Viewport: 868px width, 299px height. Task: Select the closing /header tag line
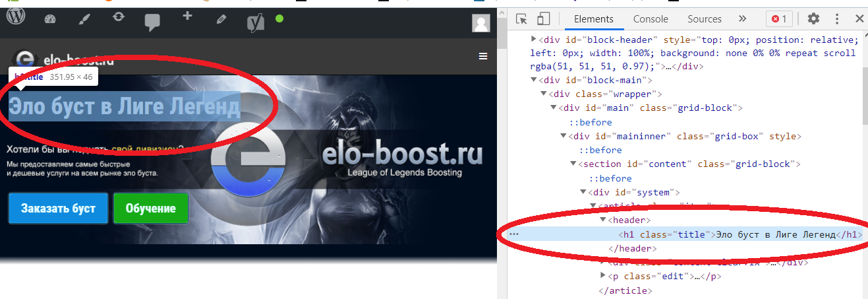click(633, 248)
